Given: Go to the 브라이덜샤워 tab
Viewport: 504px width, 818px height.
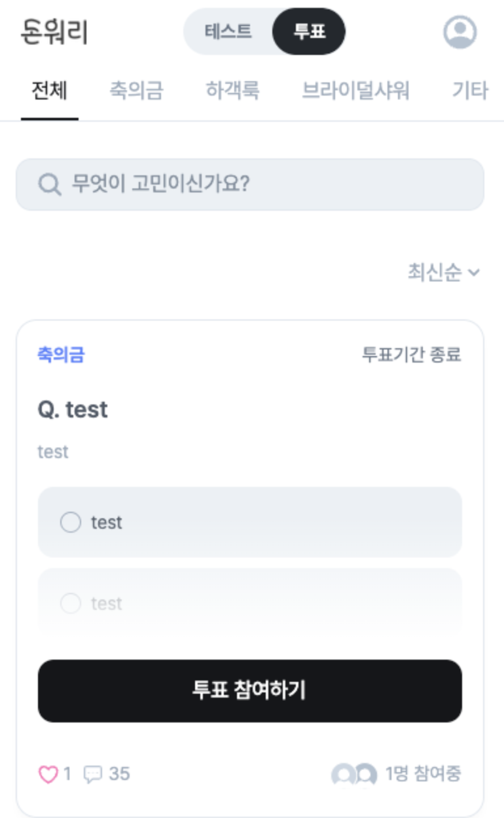Looking at the screenshot, I should click(356, 90).
